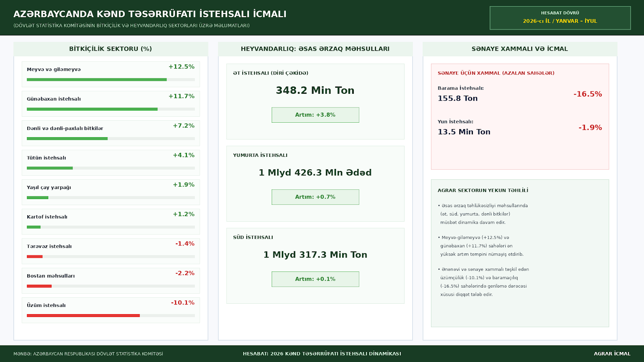Click the Meyvə-giləmeyvə (+12.5%) bullet text
The image size is (644, 362).
pyautogui.click(x=481, y=246)
